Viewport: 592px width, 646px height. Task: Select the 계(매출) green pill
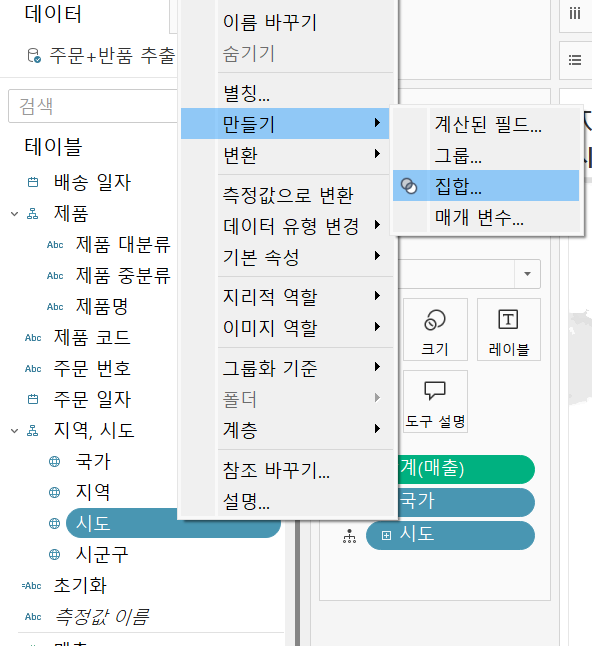coord(467,469)
